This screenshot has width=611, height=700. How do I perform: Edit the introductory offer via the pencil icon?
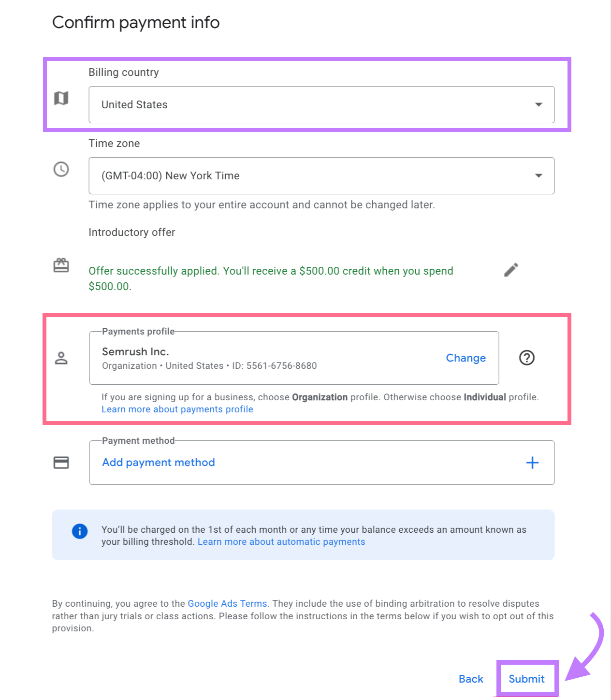pyautogui.click(x=511, y=270)
